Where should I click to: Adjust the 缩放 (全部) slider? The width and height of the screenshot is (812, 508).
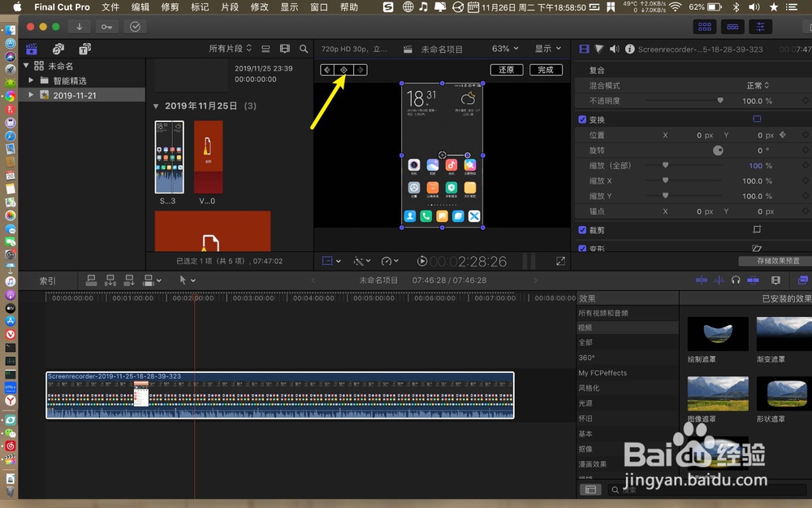click(x=666, y=165)
